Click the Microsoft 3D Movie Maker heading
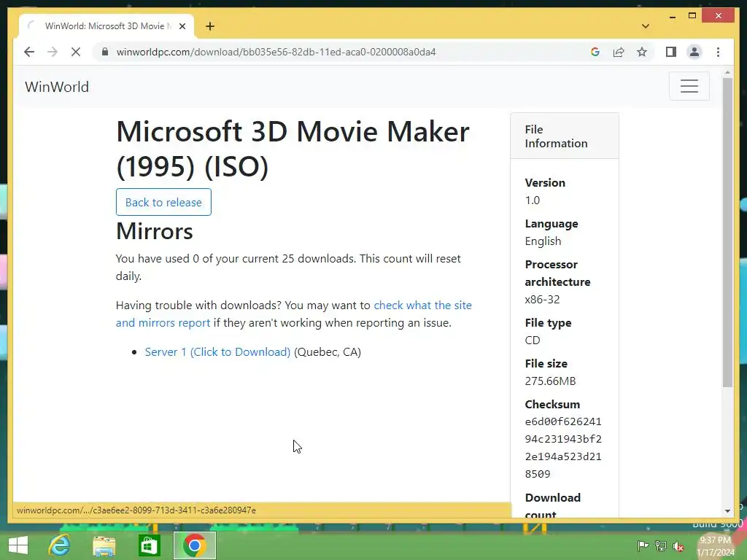747x560 pixels. (x=293, y=149)
